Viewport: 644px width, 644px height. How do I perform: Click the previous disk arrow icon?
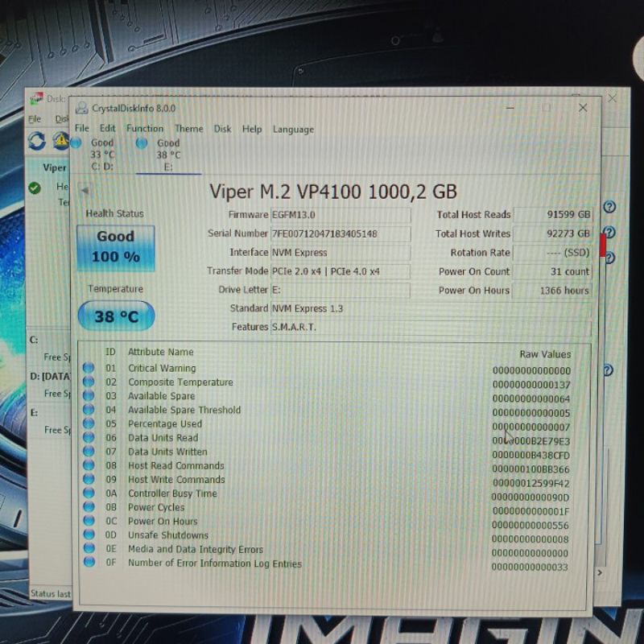(x=85, y=191)
